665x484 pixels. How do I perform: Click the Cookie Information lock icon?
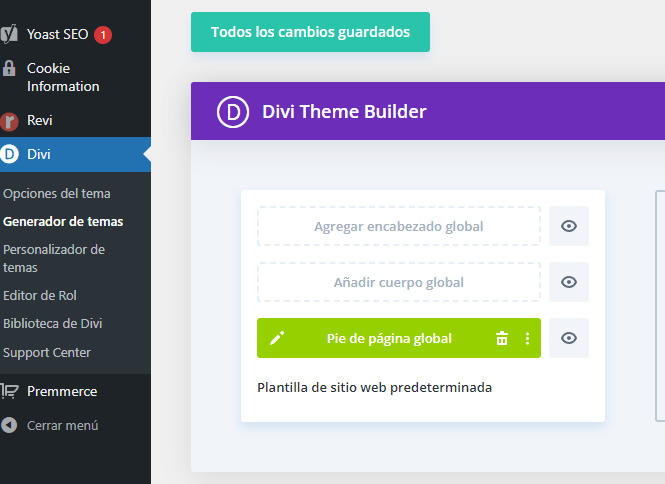9,68
